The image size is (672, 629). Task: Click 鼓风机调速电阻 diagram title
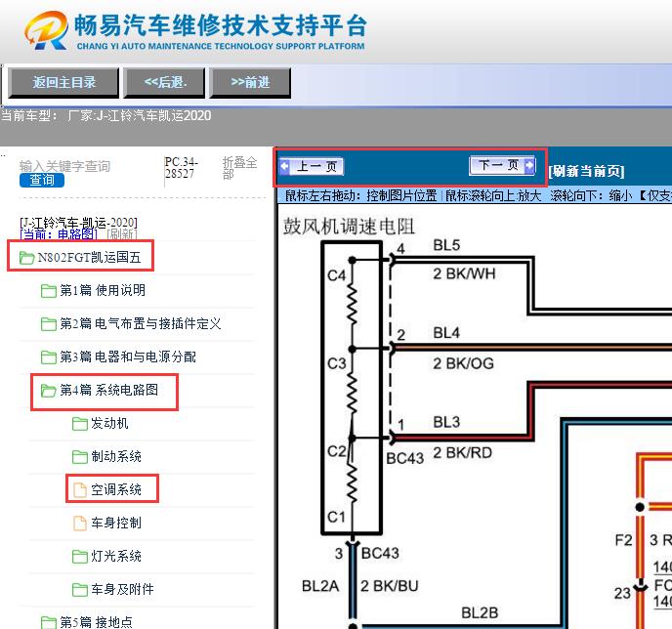[349, 227]
